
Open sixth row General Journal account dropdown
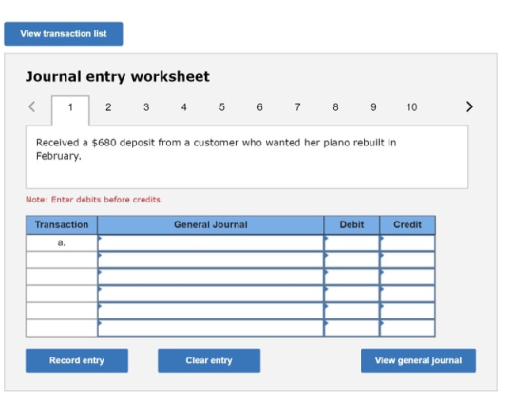click(210, 328)
